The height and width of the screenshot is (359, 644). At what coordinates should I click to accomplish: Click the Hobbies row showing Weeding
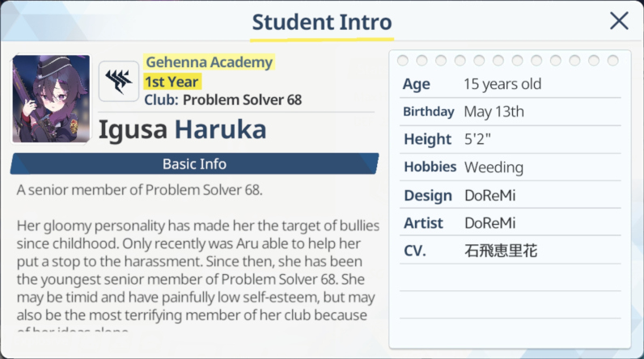[x=511, y=167]
